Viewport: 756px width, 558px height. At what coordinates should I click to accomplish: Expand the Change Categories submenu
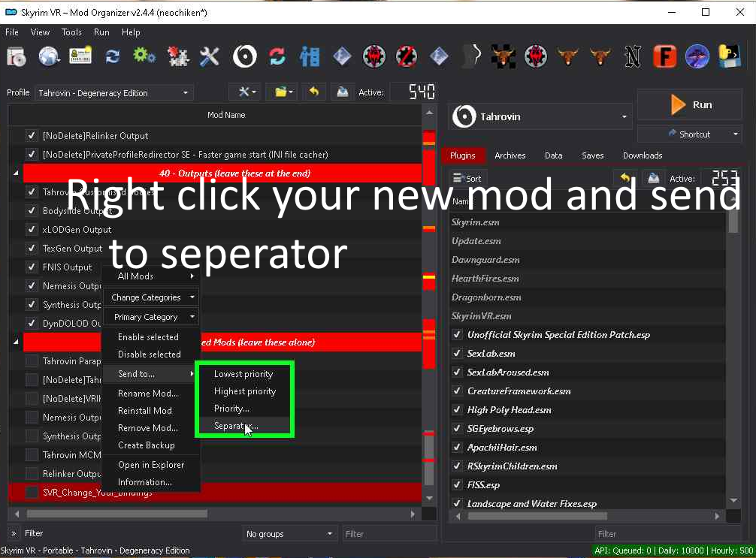pyautogui.click(x=151, y=297)
